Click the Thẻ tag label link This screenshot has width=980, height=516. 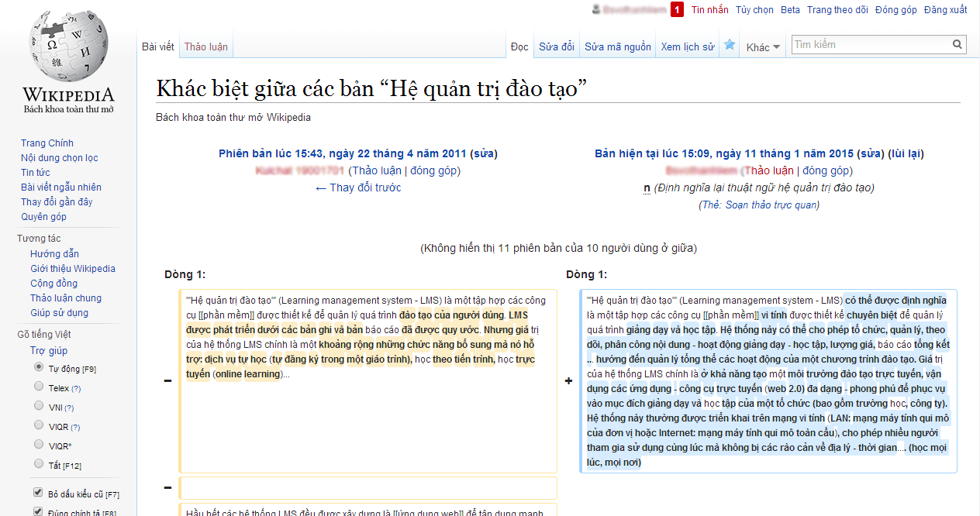tap(710, 205)
